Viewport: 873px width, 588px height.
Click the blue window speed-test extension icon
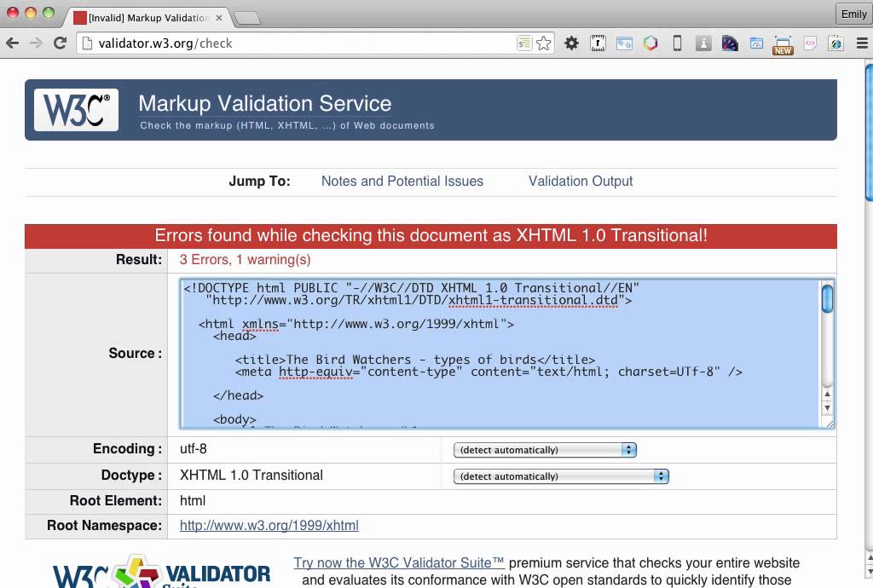coord(756,43)
